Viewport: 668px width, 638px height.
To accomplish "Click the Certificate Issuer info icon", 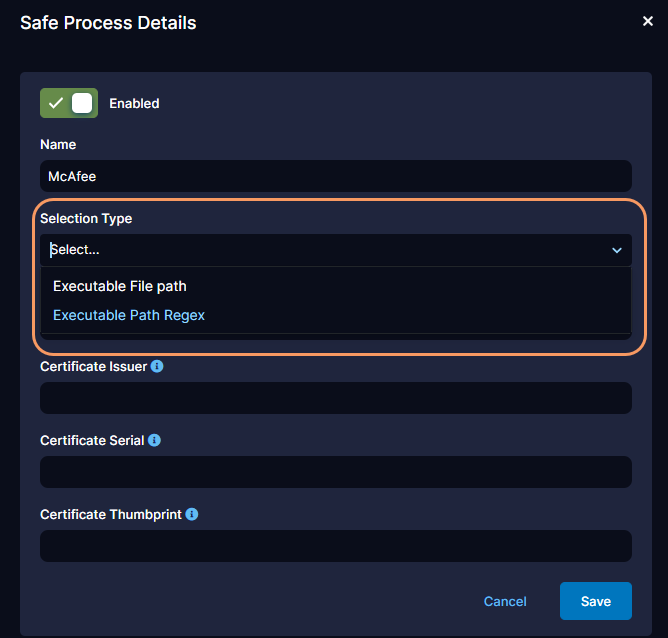I will pos(157,366).
